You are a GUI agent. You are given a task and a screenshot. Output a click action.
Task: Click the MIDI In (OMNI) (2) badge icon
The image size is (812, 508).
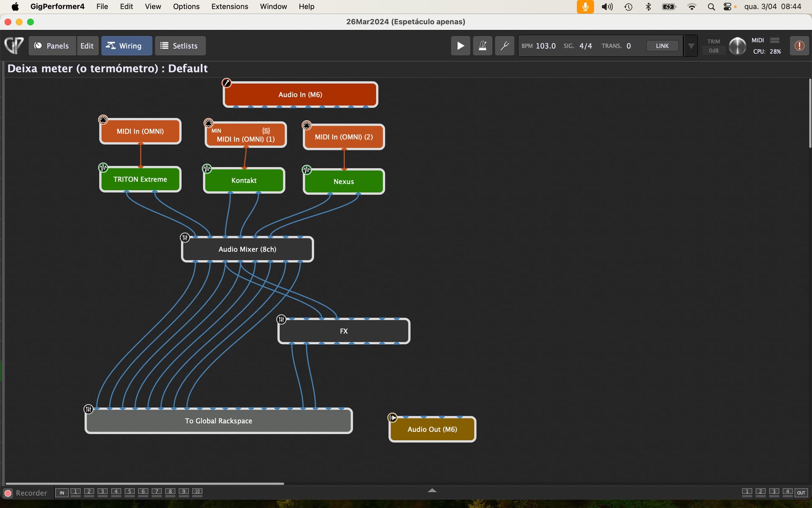point(307,125)
